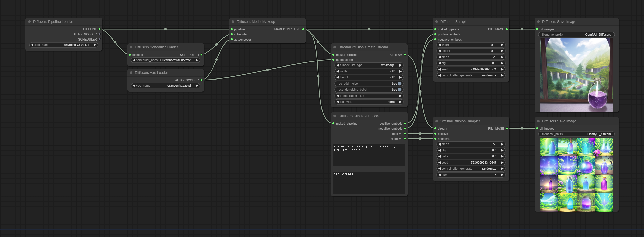Collapse the StreamDiffusion Sampler node dot
This screenshot has width=644, height=237.
coord(437,121)
